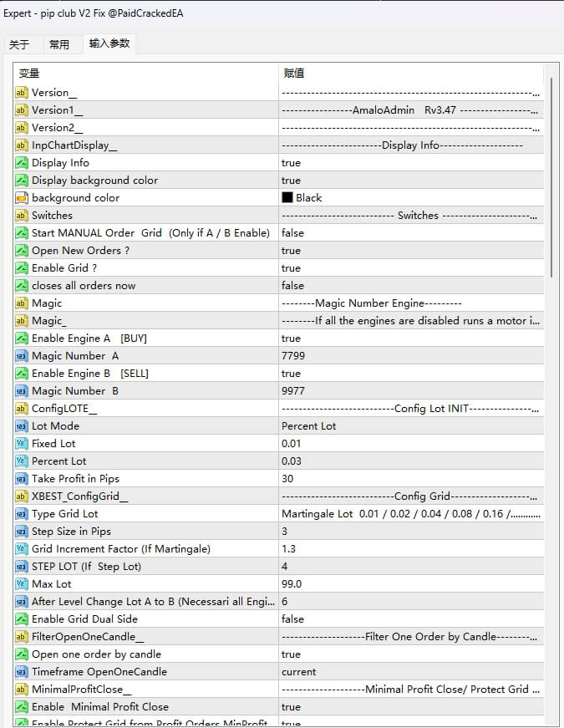
Task: Select the 输入参数 tab
Action: click(x=109, y=43)
